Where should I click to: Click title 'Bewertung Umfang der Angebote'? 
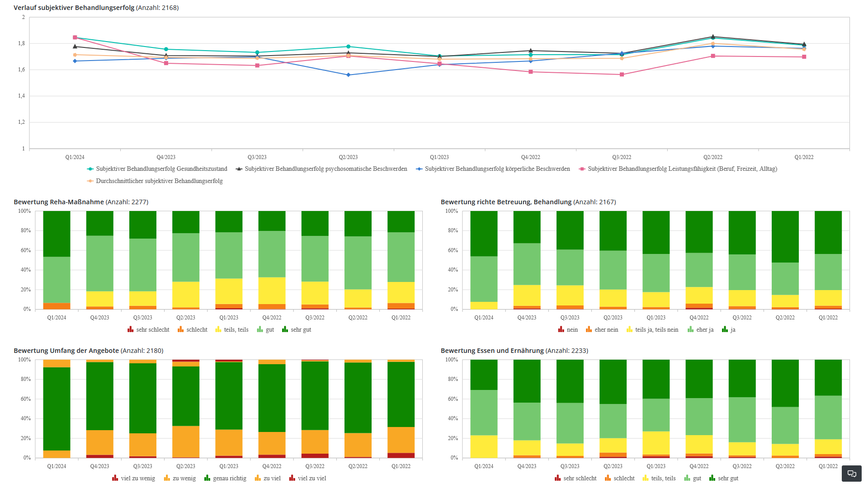(66, 351)
